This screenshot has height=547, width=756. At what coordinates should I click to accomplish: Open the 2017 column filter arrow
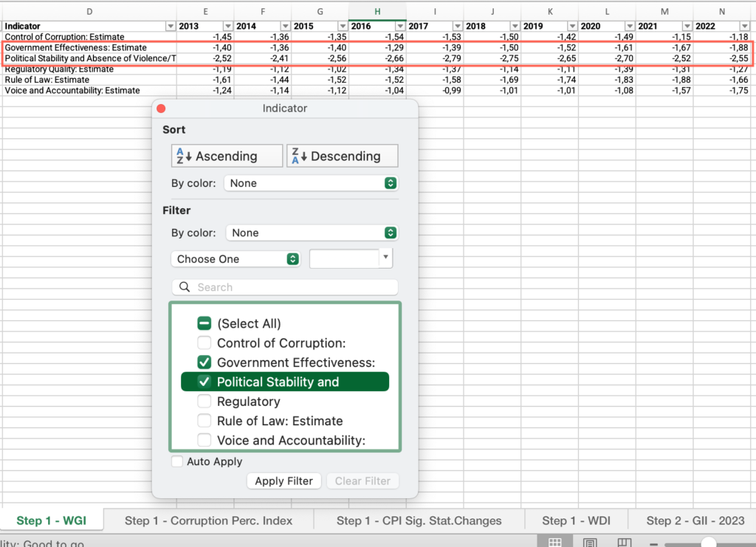458,26
